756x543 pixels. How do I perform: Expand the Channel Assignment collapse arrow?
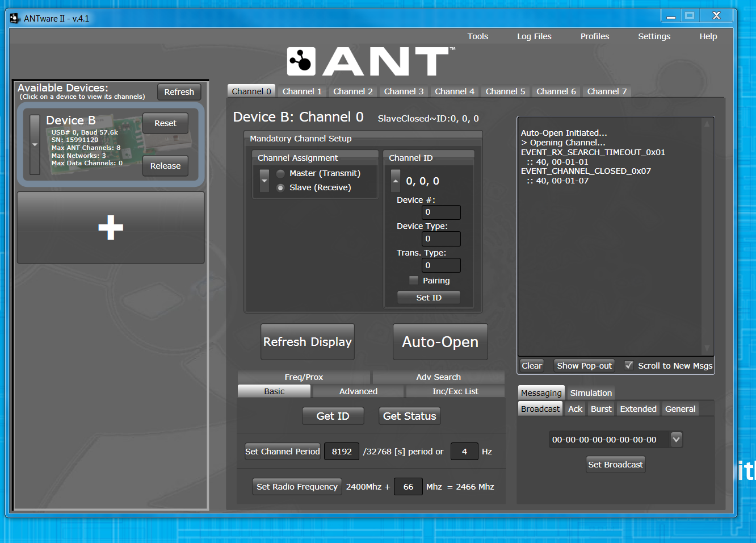click(x=264, y=181)
